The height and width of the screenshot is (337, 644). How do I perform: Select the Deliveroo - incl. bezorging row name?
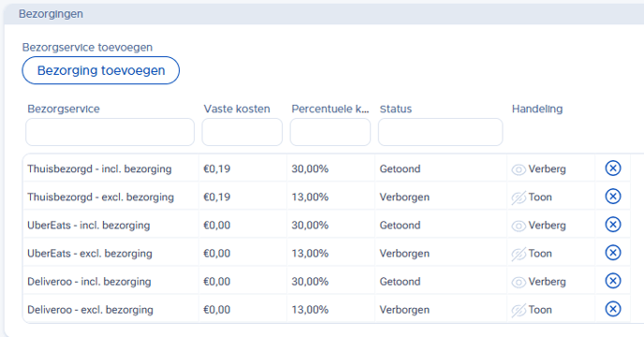pyautogui.click(x=89, y=282)
